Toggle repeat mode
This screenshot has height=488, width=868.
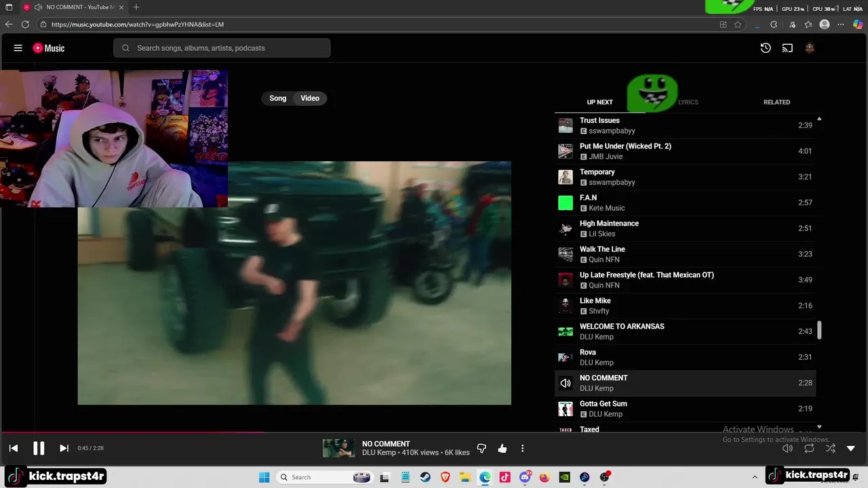pyautogui.click(x=809, y=448)
